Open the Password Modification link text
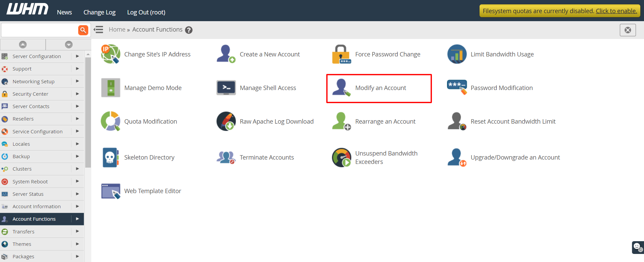This screenshot has width=644, height=262. coord(502,88)
